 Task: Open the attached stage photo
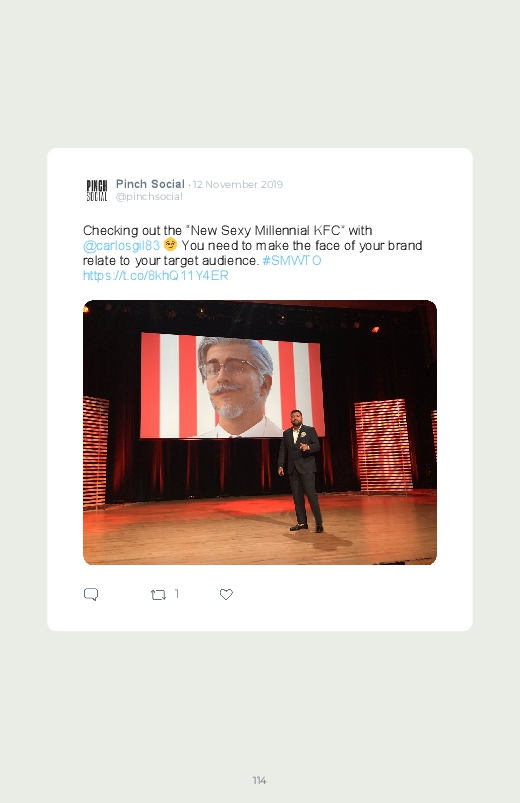260,432
